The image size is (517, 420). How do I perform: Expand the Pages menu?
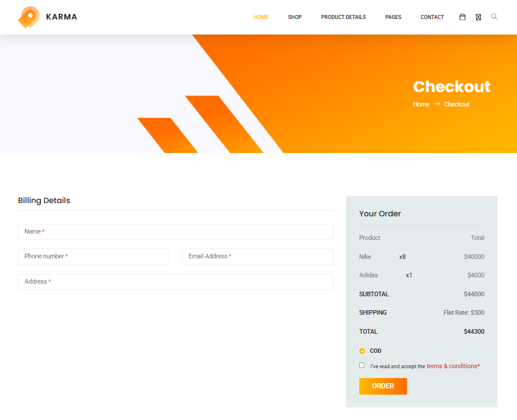393,17
